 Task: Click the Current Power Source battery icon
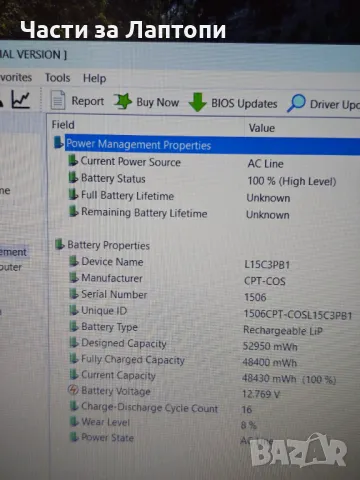tap(73, 160)
